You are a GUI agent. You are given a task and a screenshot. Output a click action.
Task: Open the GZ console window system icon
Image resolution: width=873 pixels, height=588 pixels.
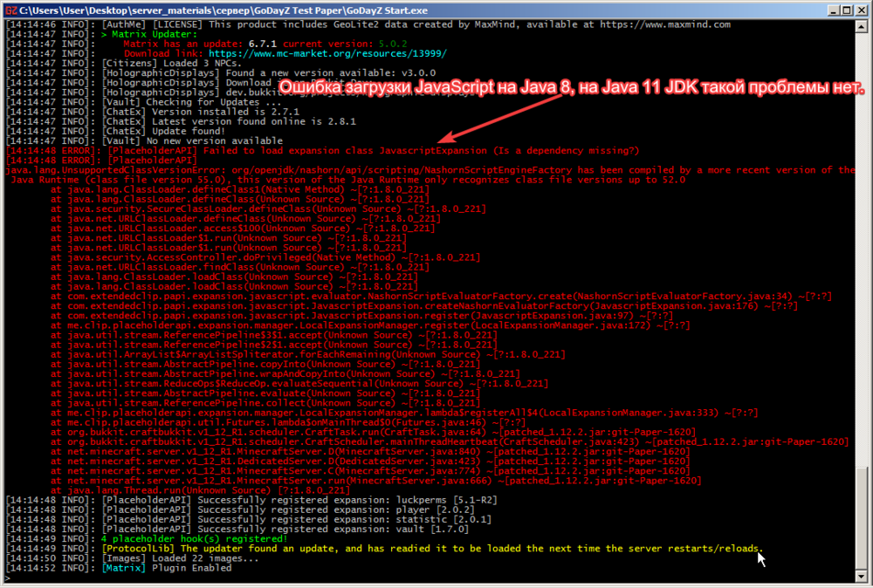10,10
